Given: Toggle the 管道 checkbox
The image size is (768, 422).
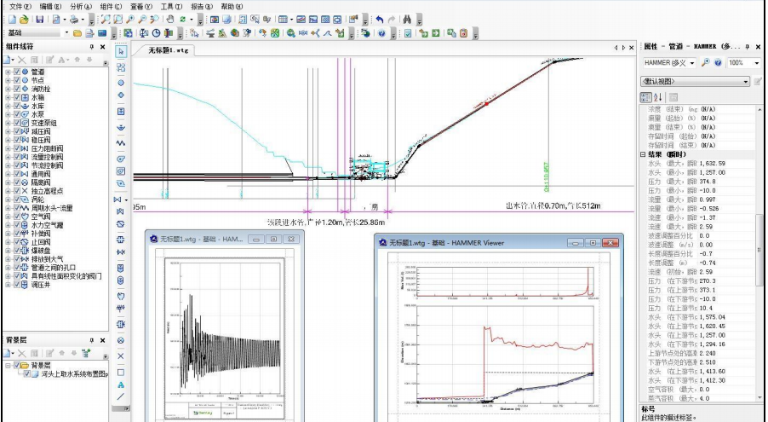Looking at the screenshot, I should [17, 71].
